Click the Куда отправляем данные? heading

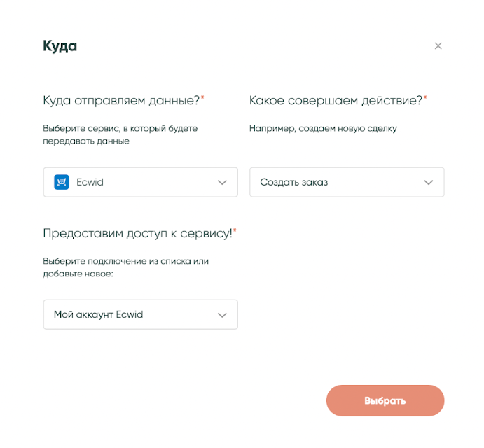click(121, 101)
